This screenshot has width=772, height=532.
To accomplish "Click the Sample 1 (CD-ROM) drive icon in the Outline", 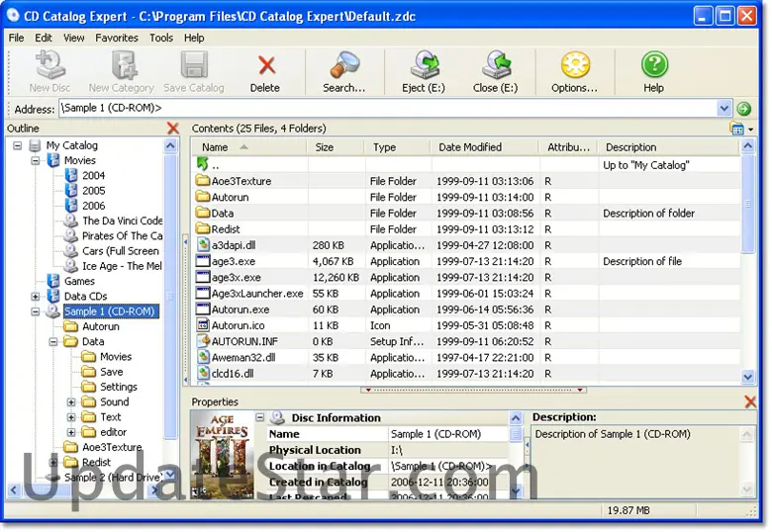I will click(52, 311).
